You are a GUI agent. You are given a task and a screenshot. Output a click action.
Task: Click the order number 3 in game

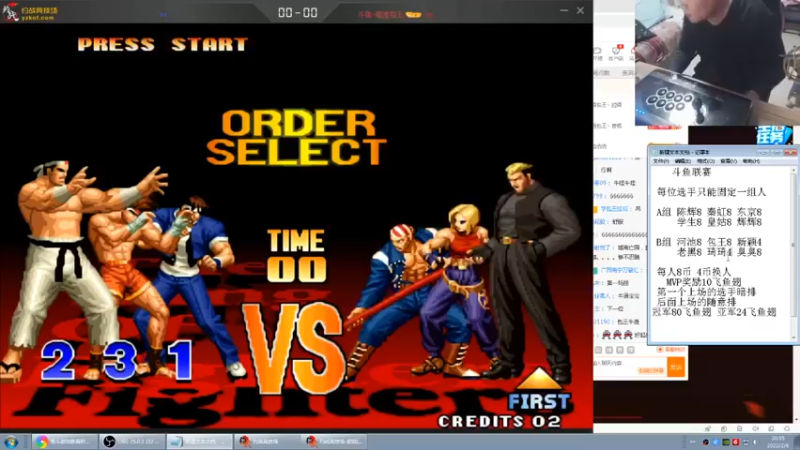[x=120, y=361]
